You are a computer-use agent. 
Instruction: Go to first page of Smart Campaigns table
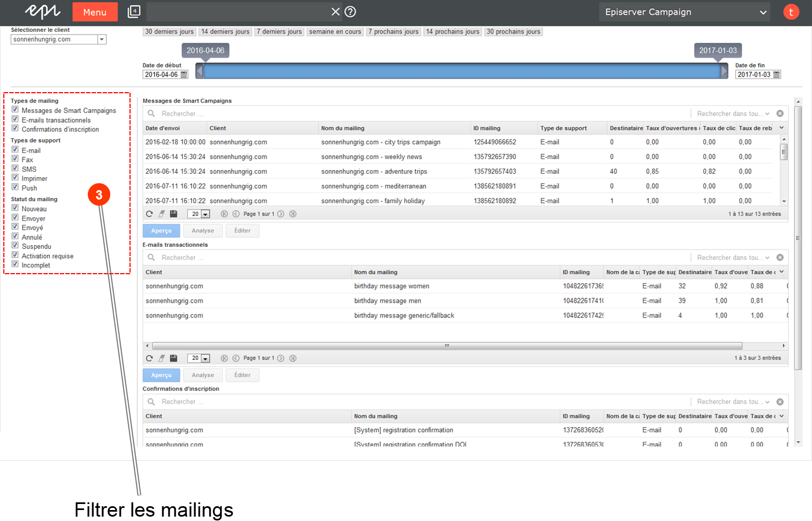pos(224,214)
